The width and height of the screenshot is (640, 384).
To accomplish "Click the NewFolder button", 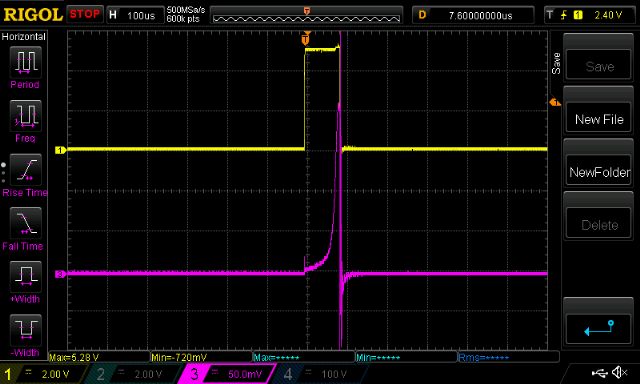I will tap(598, 172).
